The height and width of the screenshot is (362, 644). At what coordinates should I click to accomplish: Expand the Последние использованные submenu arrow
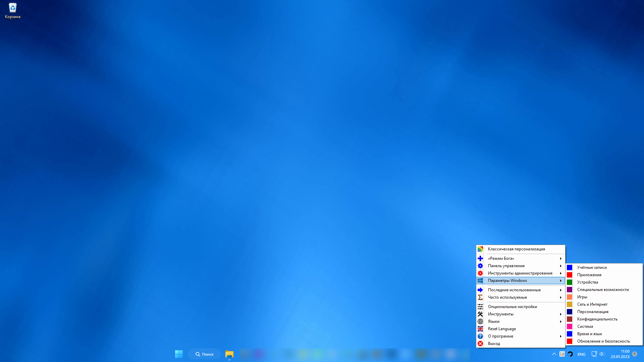pyautogui.click(x=560, y=290)
